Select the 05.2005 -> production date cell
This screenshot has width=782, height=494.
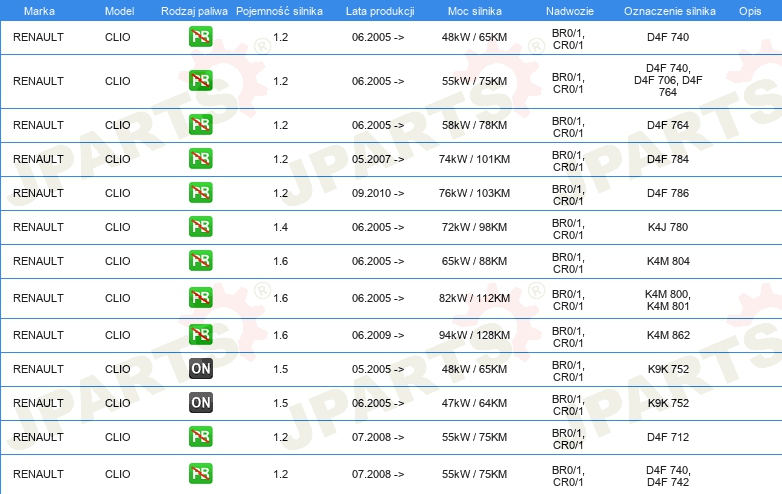click(378, 369)
